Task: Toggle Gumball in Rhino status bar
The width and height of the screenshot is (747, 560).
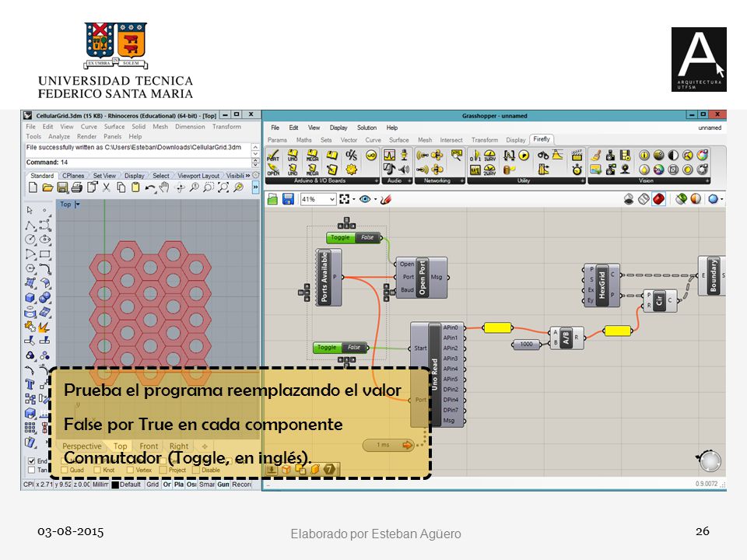Action: pyautogui.click(x=223, y=485)
